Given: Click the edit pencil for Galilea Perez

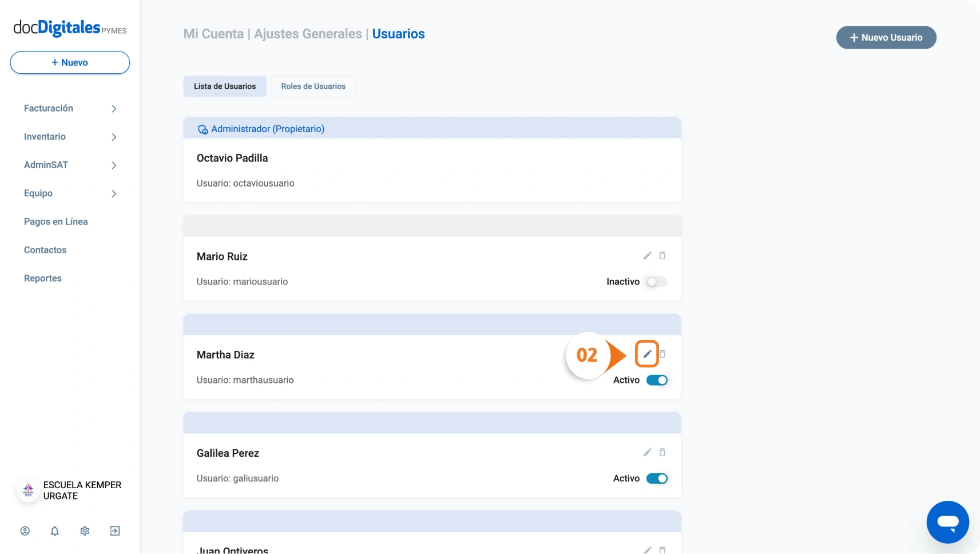Looking at the screenshot, I should tap(647, 453).
